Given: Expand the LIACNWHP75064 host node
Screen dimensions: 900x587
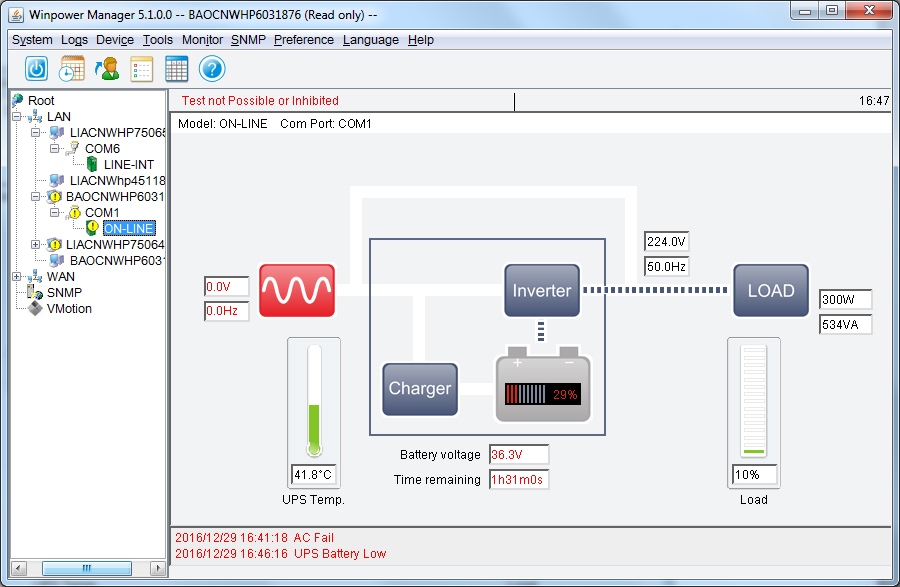Looking at the screenshot, I should tap(36, 244).
